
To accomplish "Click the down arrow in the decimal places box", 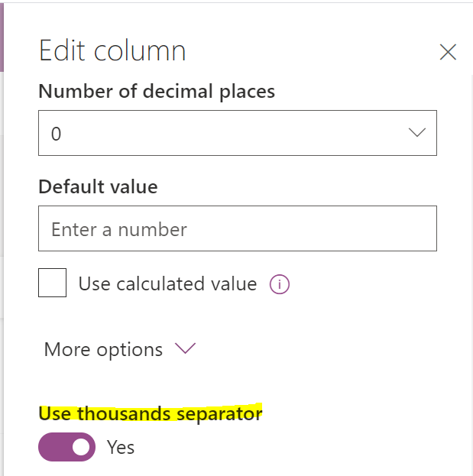I will (x=417, y=133).
